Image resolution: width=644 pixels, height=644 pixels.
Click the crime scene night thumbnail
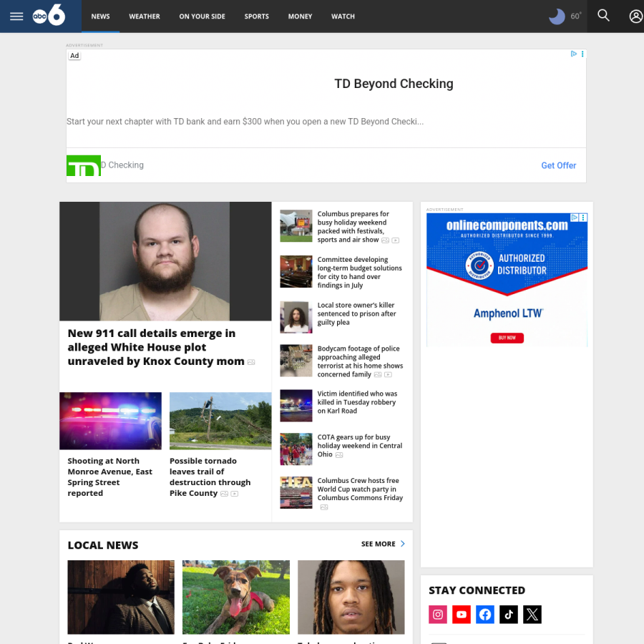pyautogui.click(x=296, y=406)
